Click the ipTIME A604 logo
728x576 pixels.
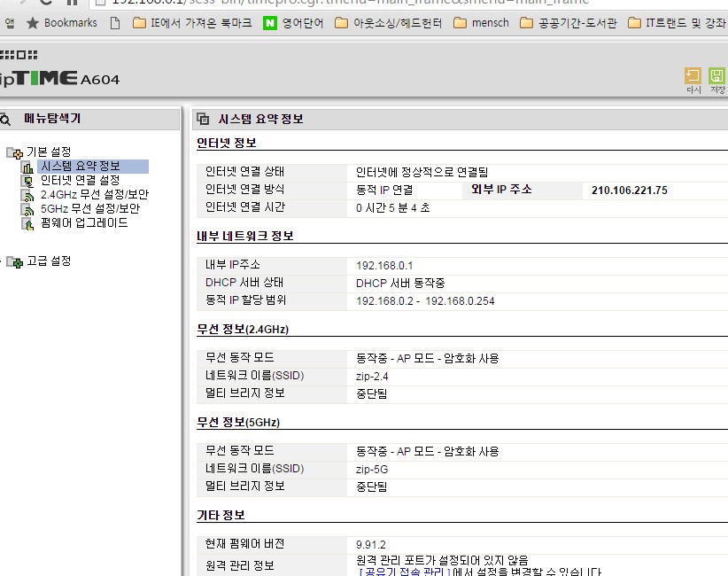(x=59, y=79)
